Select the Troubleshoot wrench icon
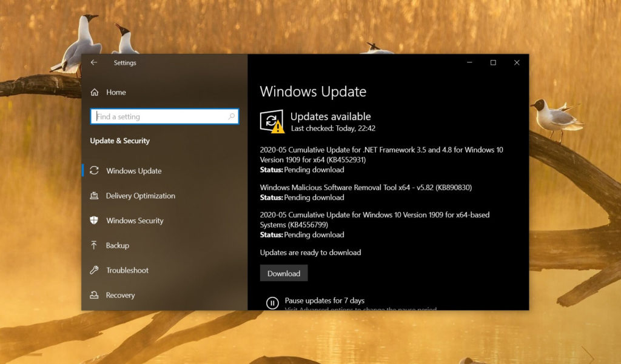Viewport: 621px width, 364px height. 94,270
